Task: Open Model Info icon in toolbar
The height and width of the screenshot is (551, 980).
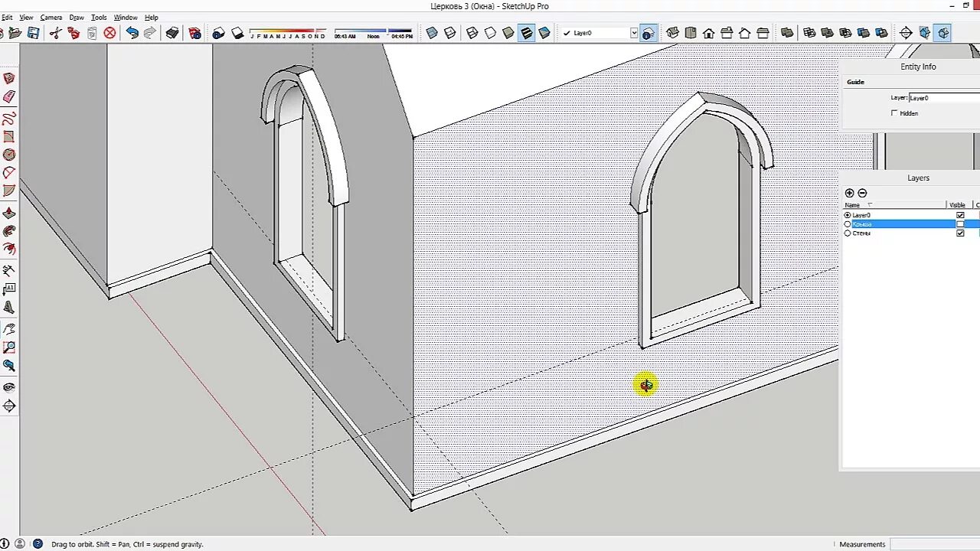Action: 194,33
